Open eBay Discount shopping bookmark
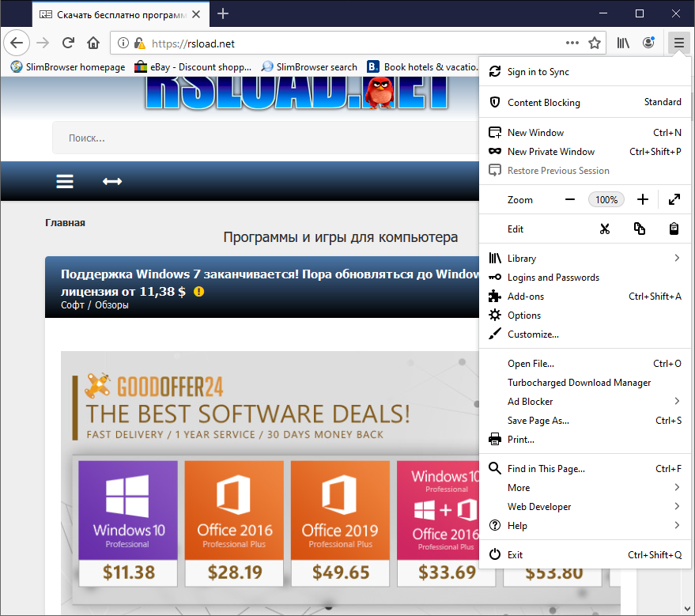This screenshot has height=616, width=695. click(193, 67)
